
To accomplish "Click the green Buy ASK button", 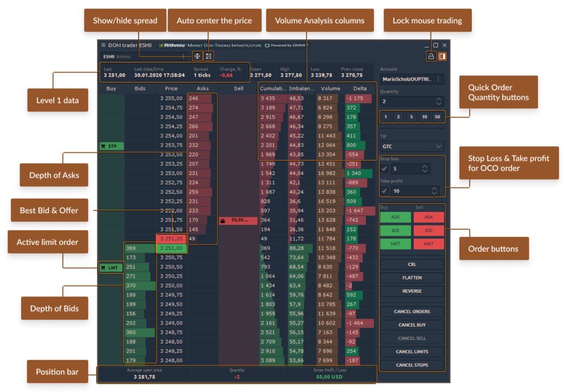I will click(x=395, y=217).
